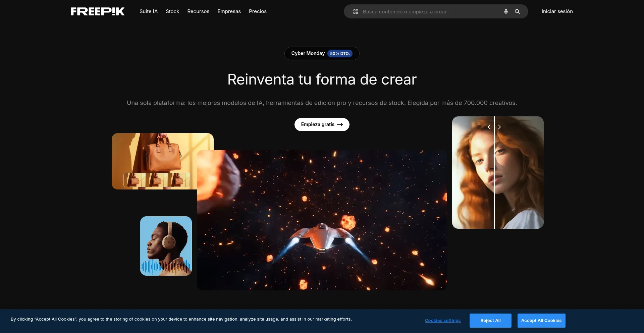Click the Freepik logo
The image size is (644, 333).
98,11
